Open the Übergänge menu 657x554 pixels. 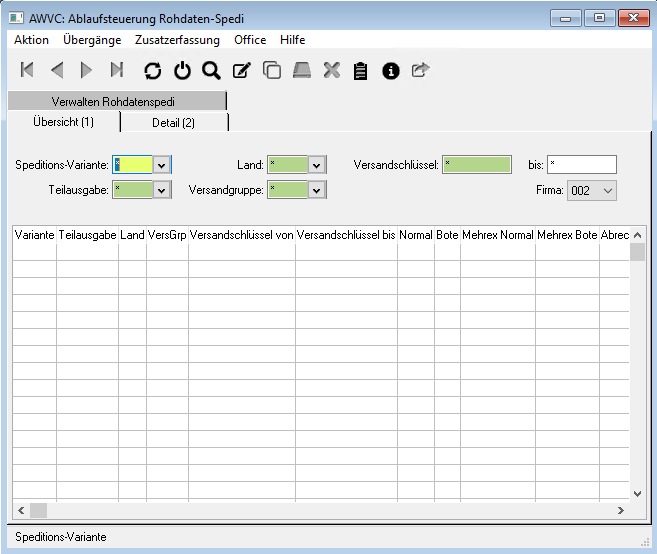[92, 40]
